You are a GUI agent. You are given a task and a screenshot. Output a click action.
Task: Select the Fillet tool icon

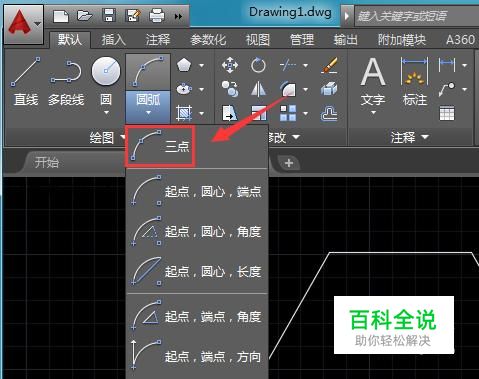(288, 89)
